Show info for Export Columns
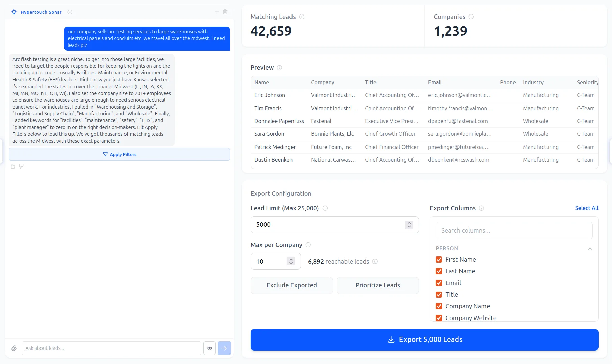This screenshot has height=364, width=612. pos(481,208)
